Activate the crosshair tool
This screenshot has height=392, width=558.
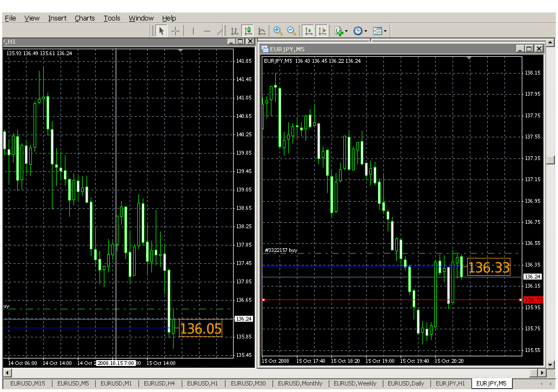click(x=175, y=31)
